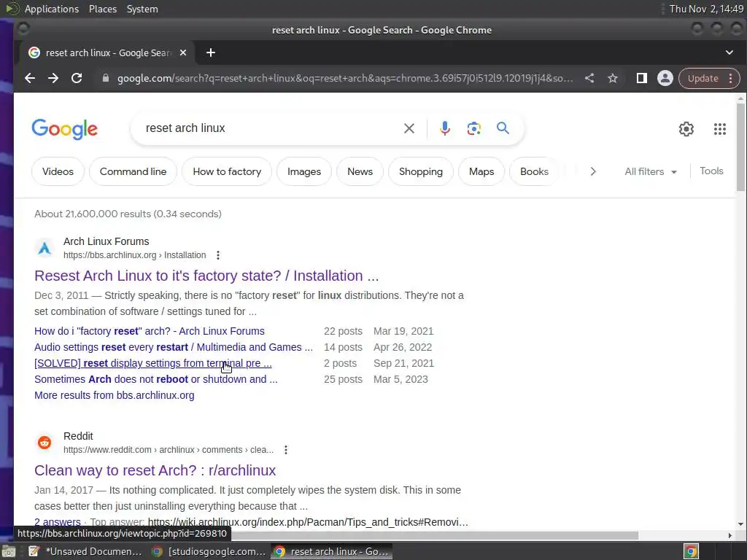Filter results by Videos
Viewport: 747px width, 560px height.
click(58, 171)
